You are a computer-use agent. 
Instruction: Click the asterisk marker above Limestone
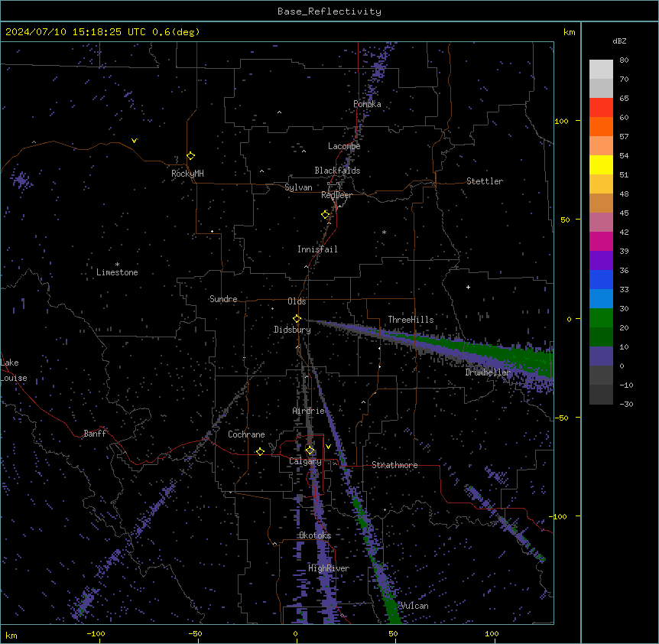pyautogui.click(x=117, y=265)
